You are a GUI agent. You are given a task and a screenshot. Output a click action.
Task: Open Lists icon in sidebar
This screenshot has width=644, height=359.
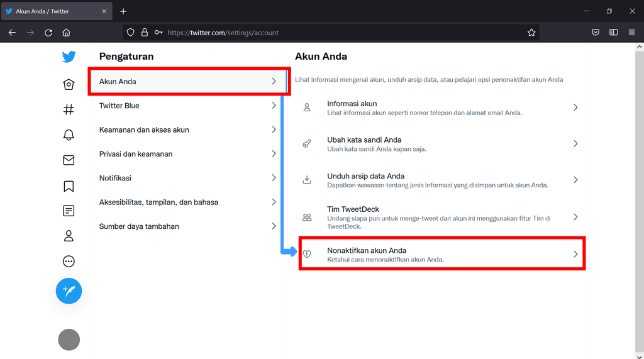(69, 211)
